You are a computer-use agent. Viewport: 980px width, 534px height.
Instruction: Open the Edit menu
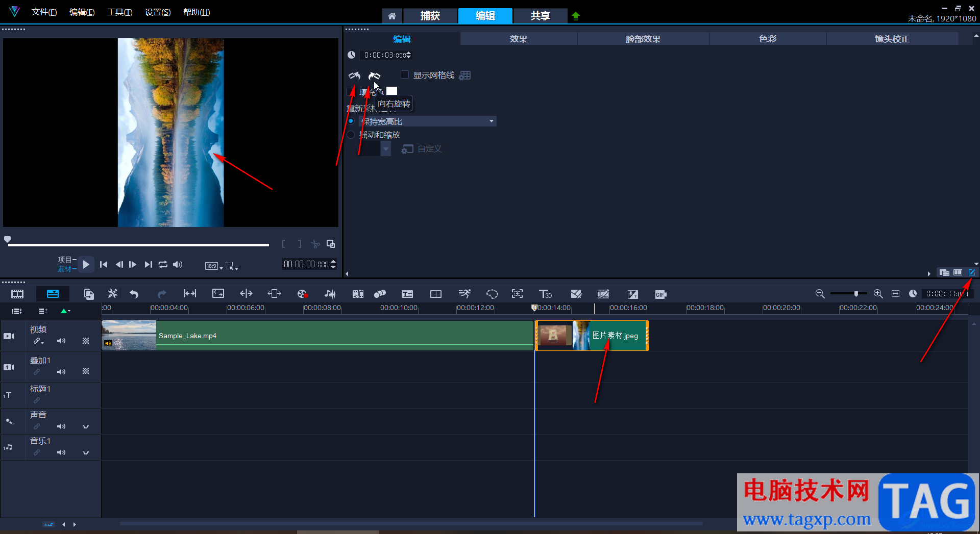82,12
